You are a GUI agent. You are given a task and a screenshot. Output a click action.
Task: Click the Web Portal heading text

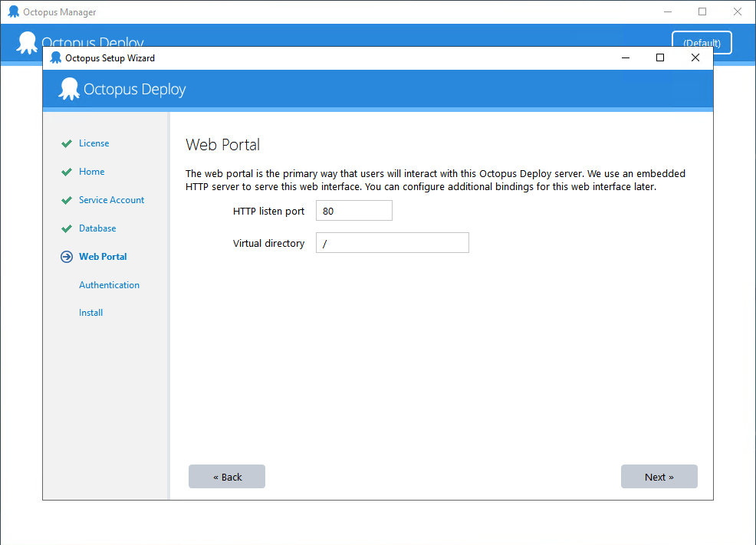pos(223,145)
